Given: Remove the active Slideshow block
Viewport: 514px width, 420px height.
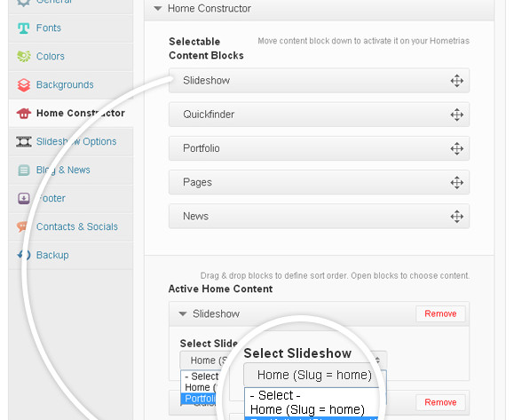Looking at the screenshot, I should (440, 313).
